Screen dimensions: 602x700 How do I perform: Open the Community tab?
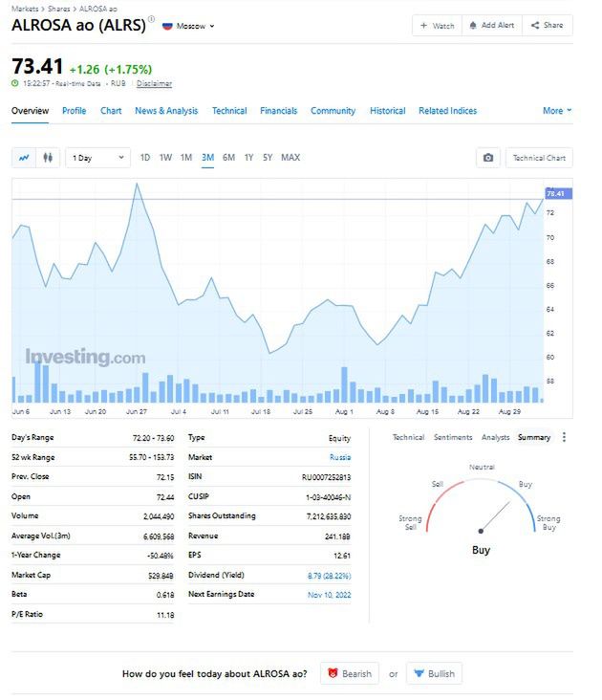point(333,111)
